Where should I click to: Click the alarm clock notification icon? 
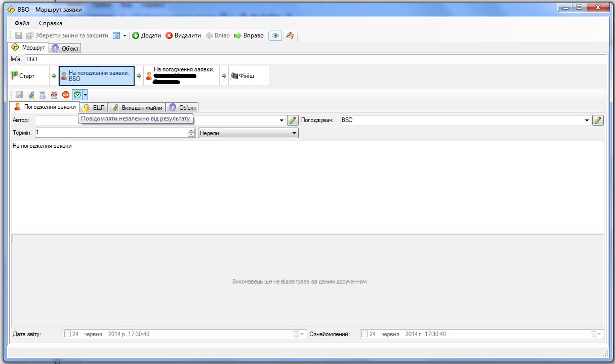point(77,95)
